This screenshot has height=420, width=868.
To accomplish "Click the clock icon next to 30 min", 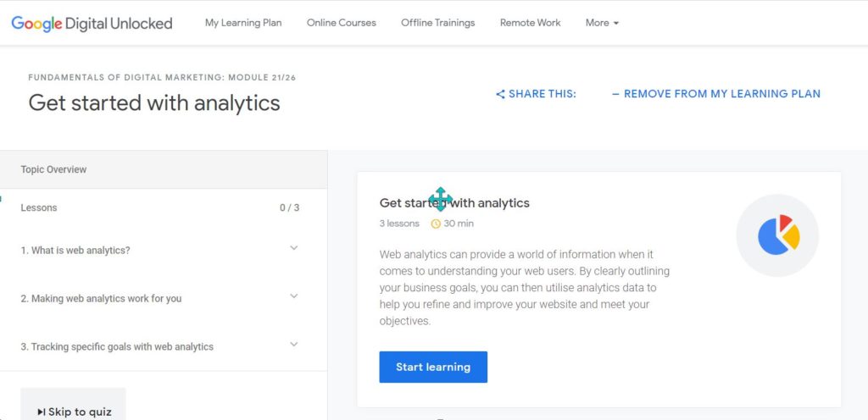I will coord(436,224).
